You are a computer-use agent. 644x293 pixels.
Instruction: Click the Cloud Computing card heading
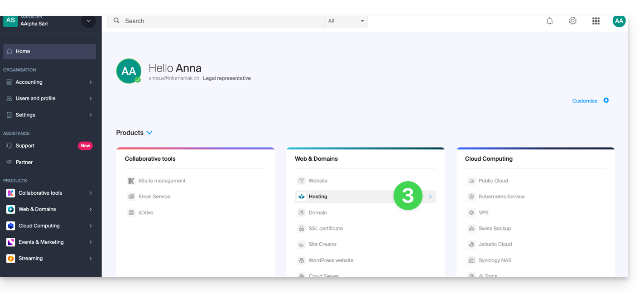click(489, 159)
